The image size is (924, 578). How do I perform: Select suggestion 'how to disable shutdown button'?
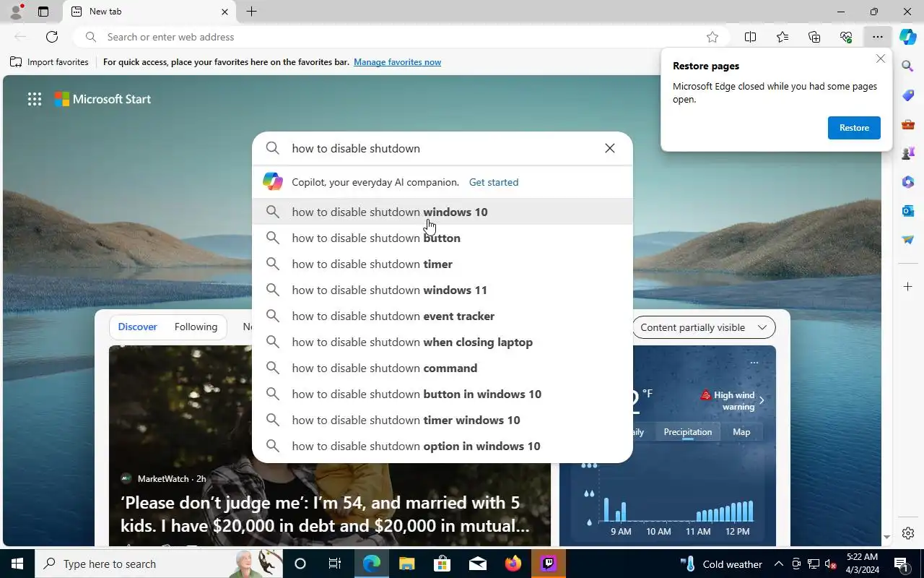coord(443,238)
